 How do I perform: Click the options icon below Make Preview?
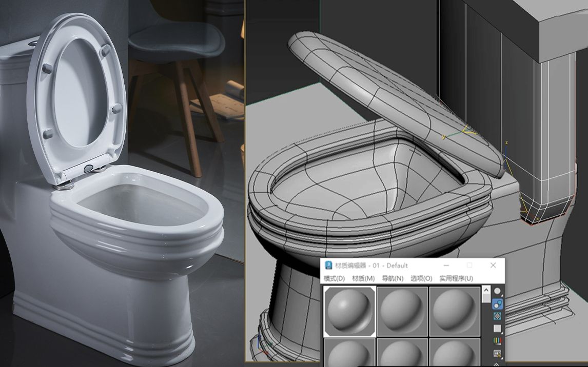(x=497, y=364)
